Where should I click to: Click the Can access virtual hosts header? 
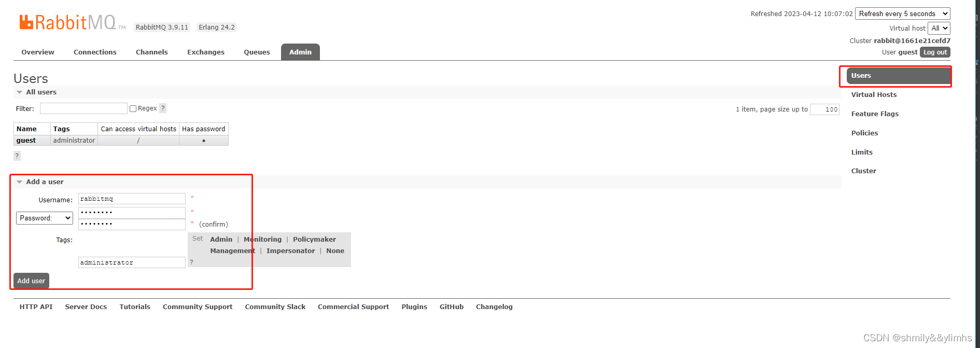point(138,129)
